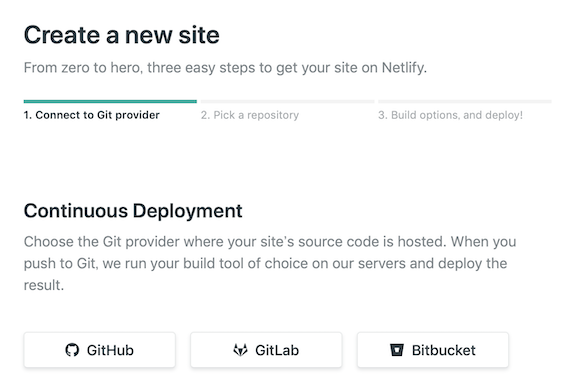Click the GitLab fox logo icon
The height and width of the screenshot is (388, 567).
[240, 350]
